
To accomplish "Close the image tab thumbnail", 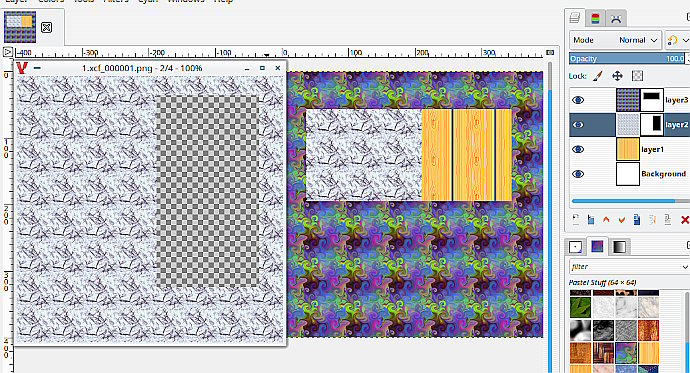I will click(x=46, y=27).
